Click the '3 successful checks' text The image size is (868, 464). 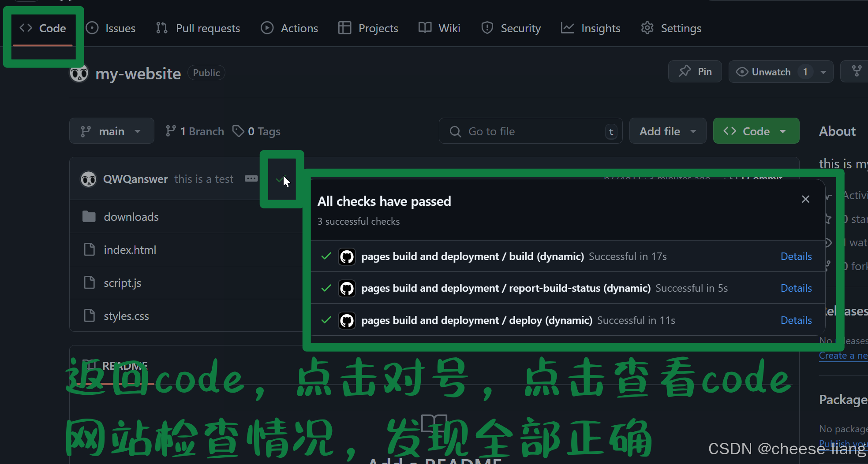click(x=359, y=222)
